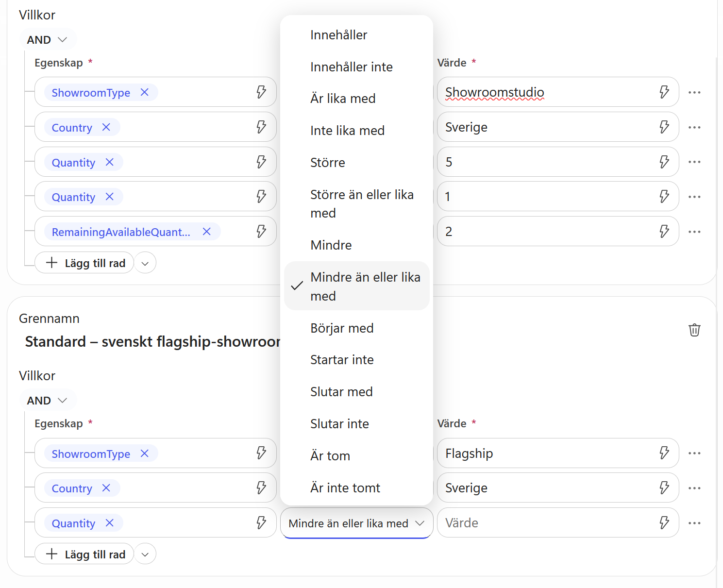Viewport: 723px width, 588px height.
Task: Open more options for the Flagship row
Action: coord(694,453)
